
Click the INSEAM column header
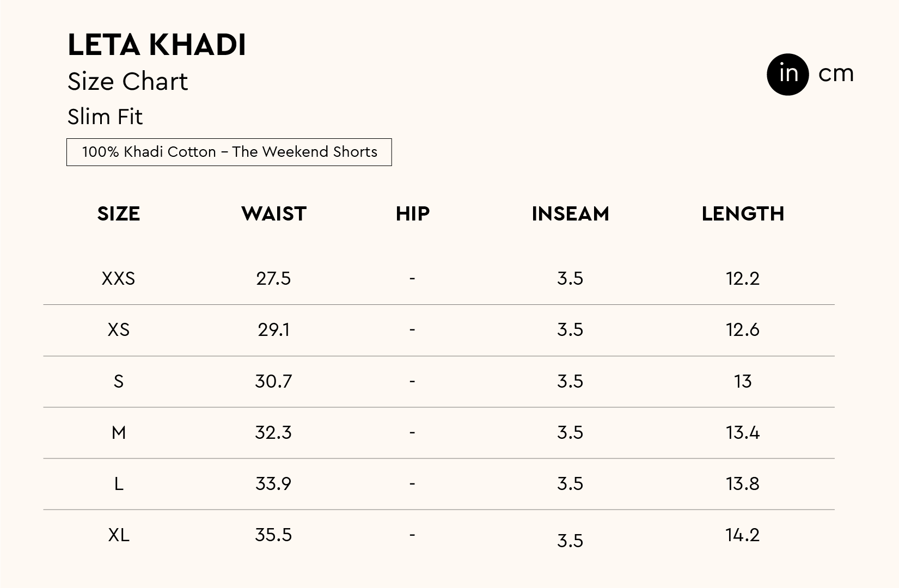click(570, 213)
